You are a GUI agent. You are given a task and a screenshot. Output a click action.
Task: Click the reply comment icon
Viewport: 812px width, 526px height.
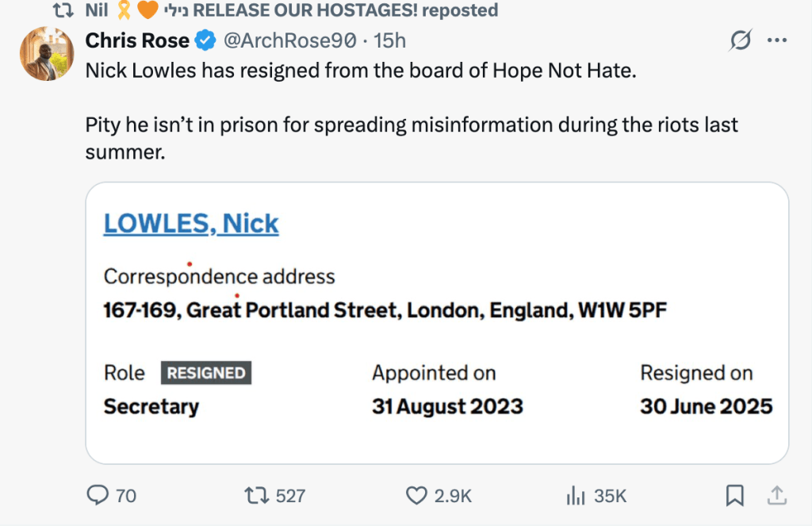click(x=98, y=496)
